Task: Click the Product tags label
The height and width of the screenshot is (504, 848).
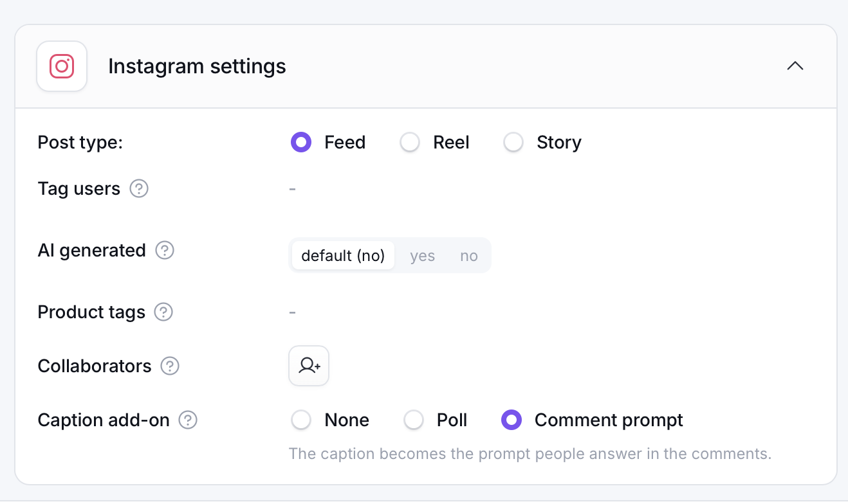Action: pos(92,312)
